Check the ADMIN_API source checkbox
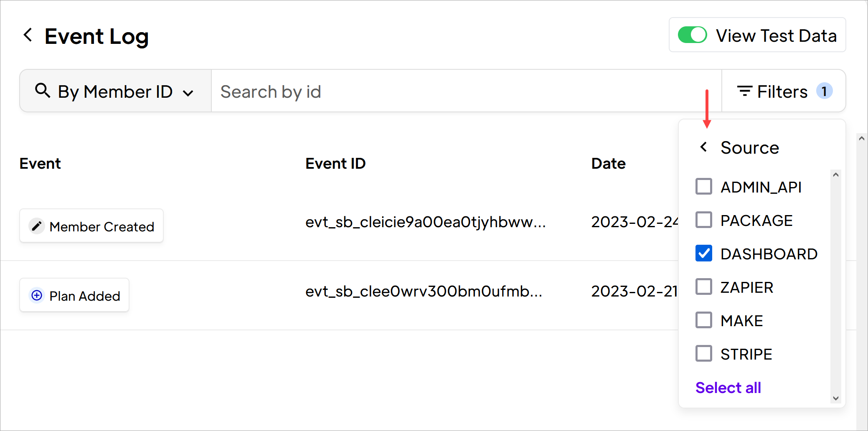Image resolution: width=868 pixels, height=431 pixels. coord(704,187)
